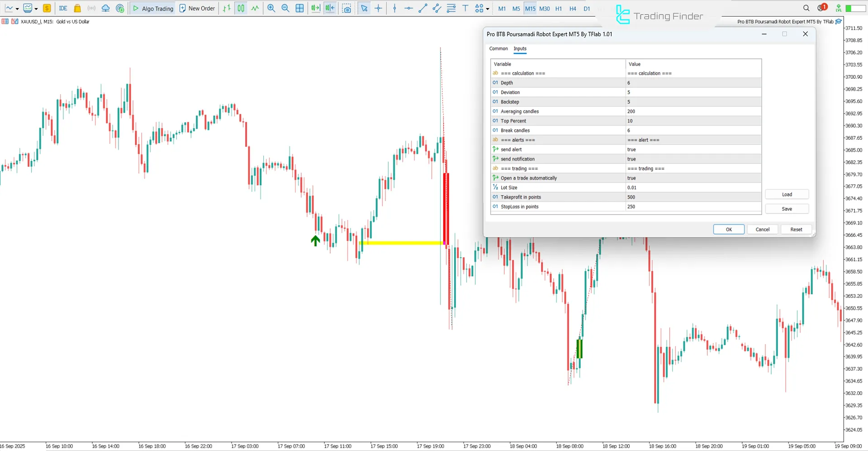Select the H1 timeframe
The image size is (868, 451).
559,8
